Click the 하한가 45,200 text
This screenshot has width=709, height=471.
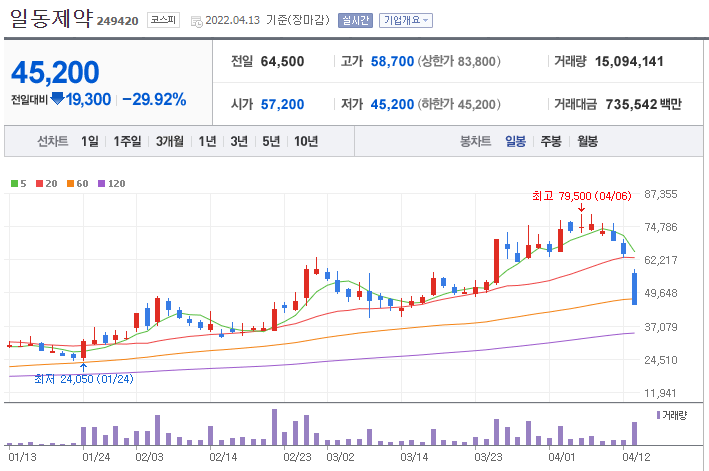click(x=459, y=104)
